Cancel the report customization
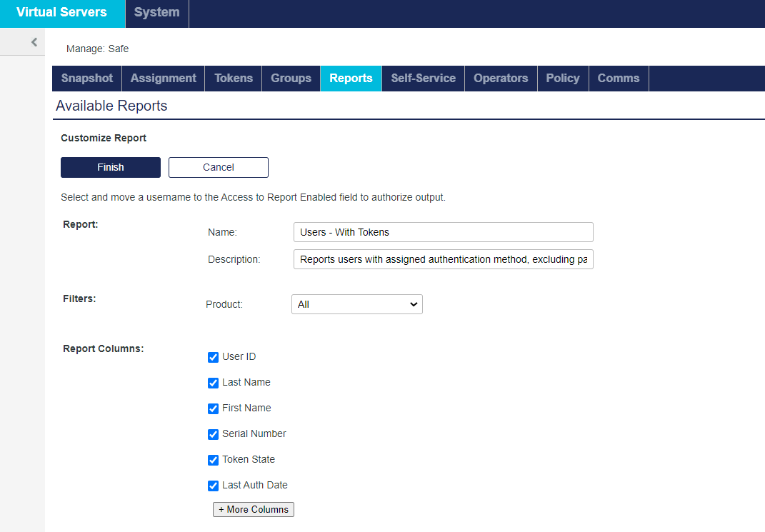The height and width of the screenshot is (532, 765). pos(219,167)
